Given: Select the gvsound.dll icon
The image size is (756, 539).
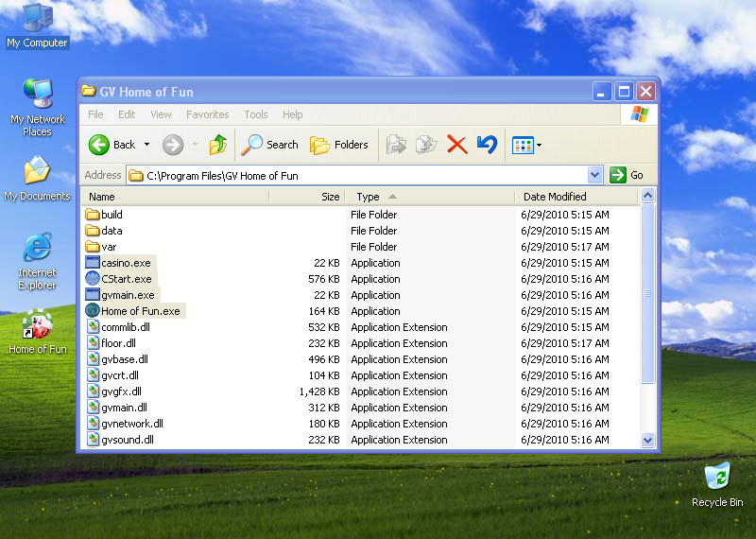Looking at the screenshot, I should [93, 440].
